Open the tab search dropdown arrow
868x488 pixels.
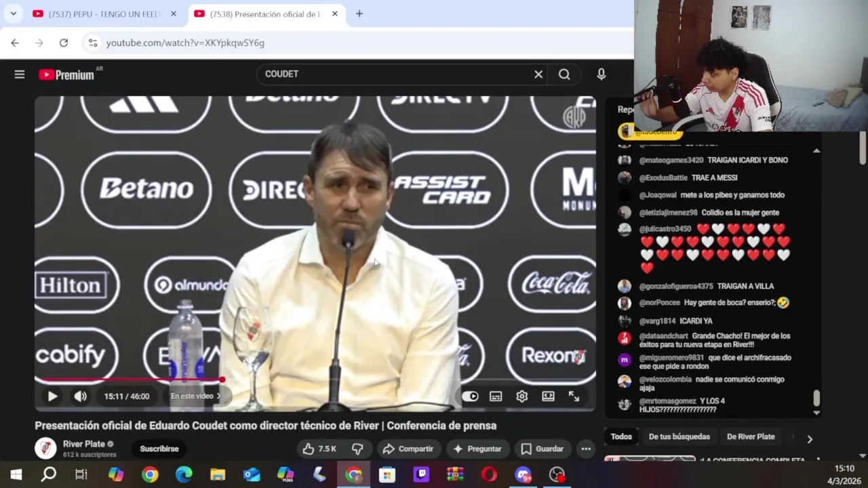13,14
